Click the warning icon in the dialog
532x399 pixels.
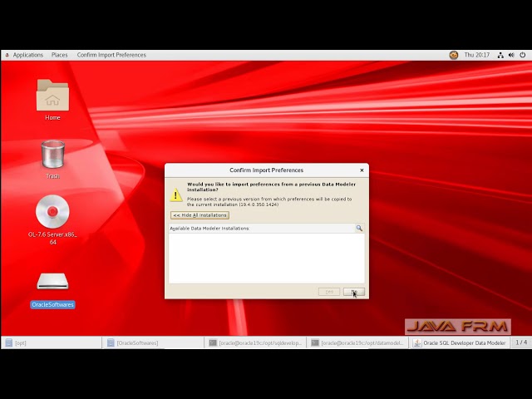[175, 195]
